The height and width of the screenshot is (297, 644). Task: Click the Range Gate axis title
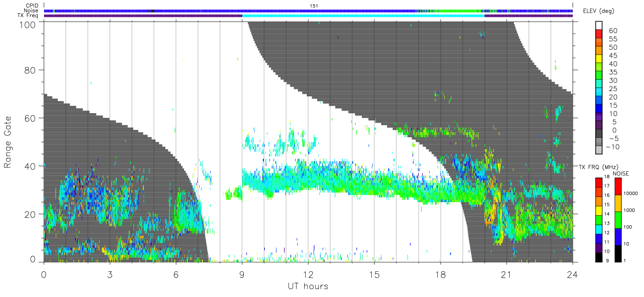[8, 142]
